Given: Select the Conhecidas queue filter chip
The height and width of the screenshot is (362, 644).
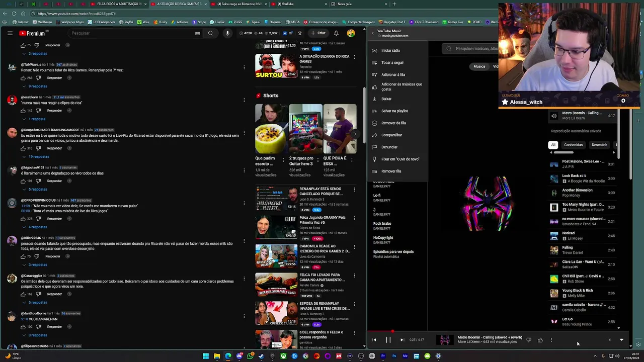Looking at the screenshot, I should 573,145.
